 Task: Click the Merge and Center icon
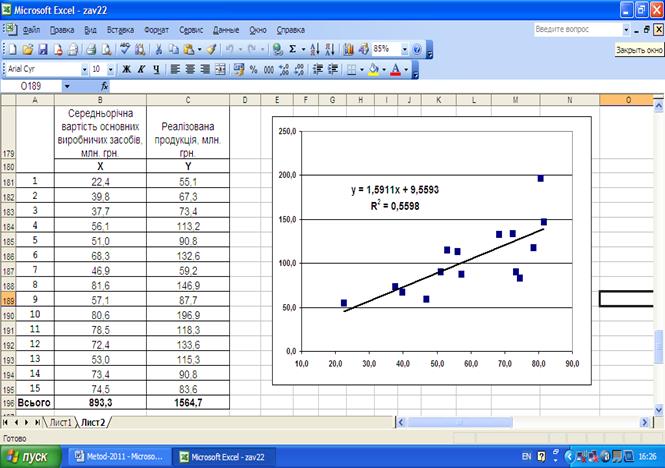[220, 70]
